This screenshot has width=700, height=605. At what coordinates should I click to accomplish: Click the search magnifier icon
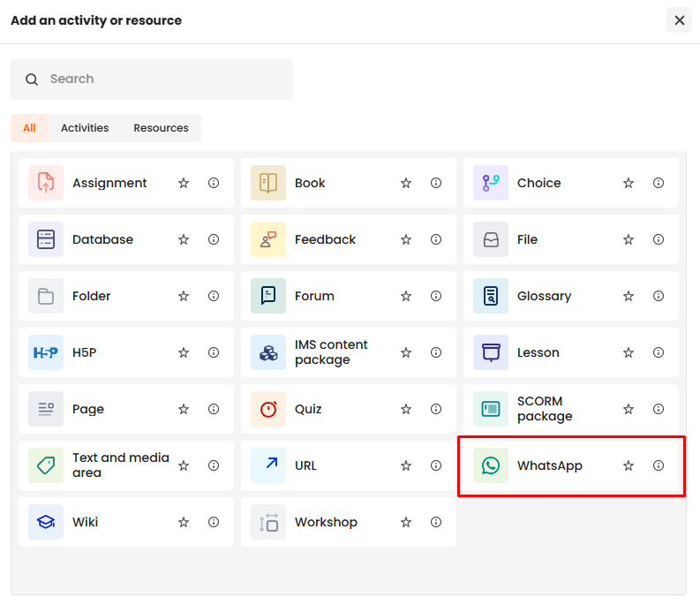coord(32,79)
